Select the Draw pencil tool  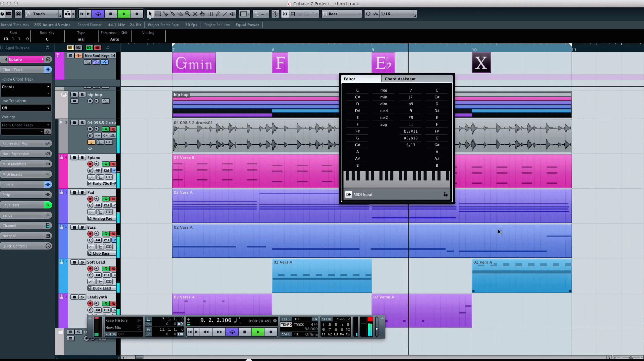218,14
